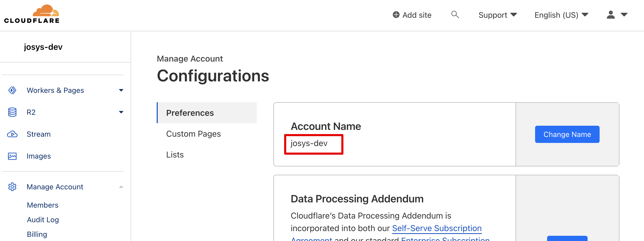Click the Stream cloud icon

12,134
